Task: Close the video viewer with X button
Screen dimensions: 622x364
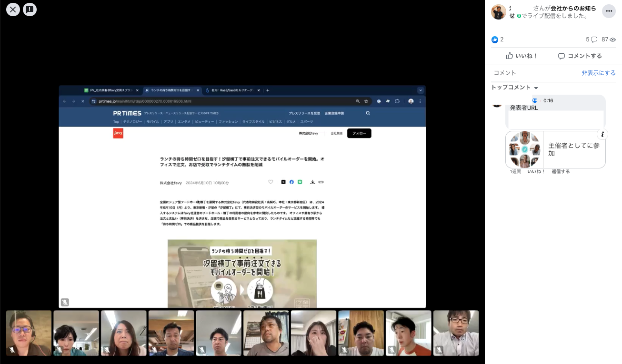Action: point(13,9)
